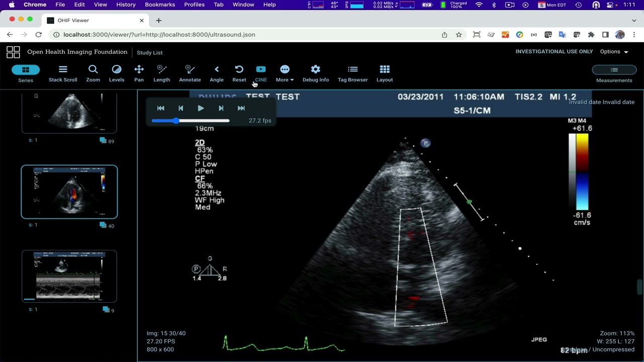Open the Edit menu

click(x=79, y=5)
